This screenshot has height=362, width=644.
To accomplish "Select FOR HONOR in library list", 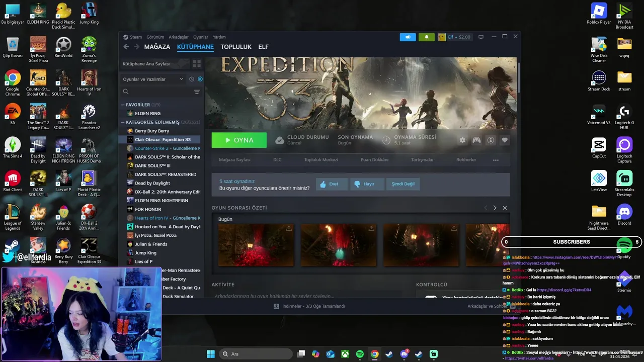I will click(x=148, y=210).
